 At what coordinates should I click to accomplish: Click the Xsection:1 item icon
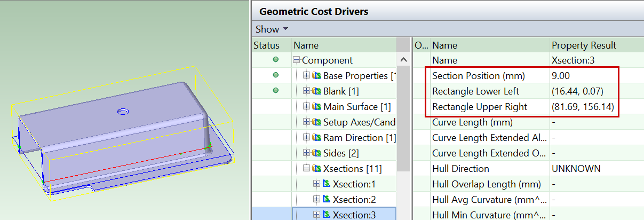pyautogui.click(x=327, y=184)
